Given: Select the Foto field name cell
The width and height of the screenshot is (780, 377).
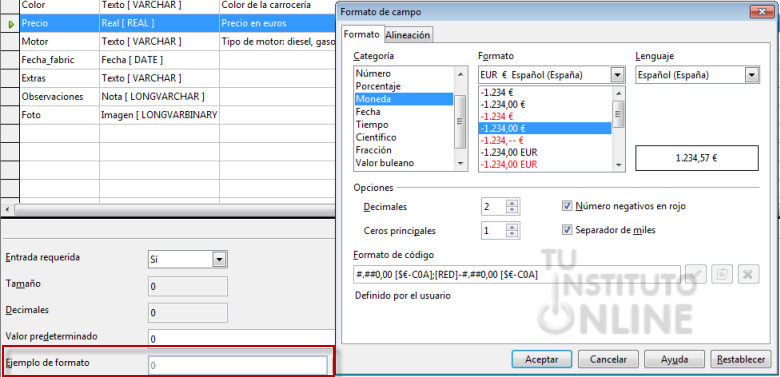Looking at the screenshot, I should pos(59,115).
